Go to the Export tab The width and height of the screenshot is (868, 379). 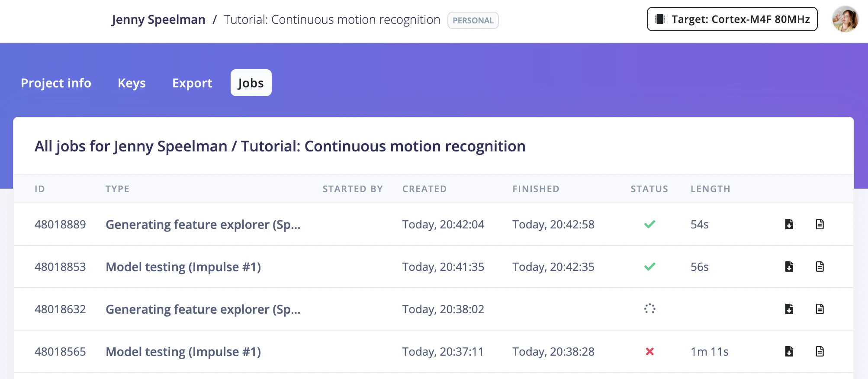tap(192, 83)
